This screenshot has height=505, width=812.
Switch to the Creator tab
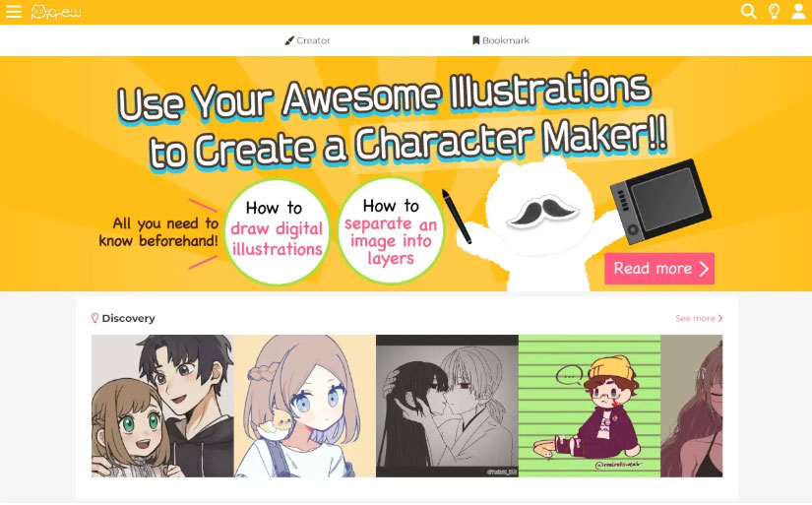pyautogui.click(x=307, y=40)
